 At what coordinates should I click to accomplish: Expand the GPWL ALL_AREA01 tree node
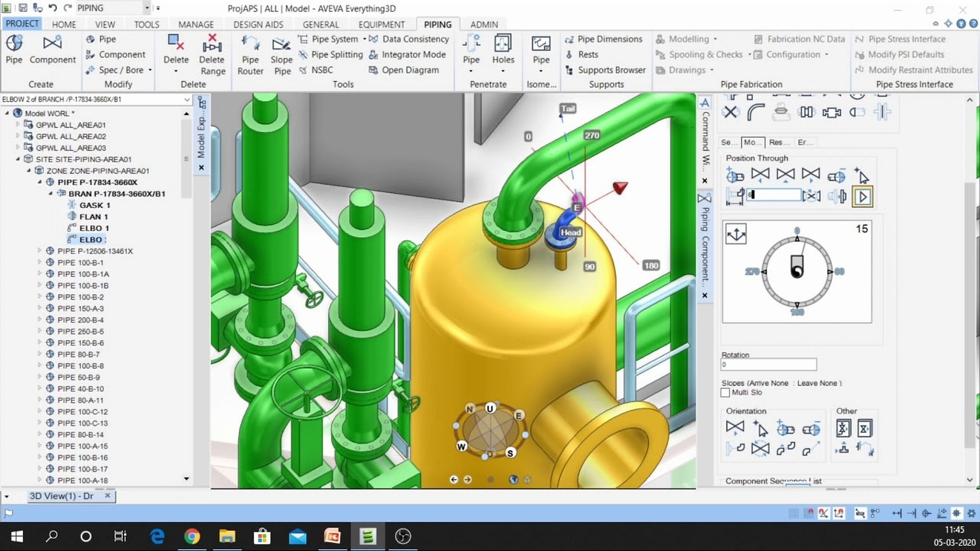[18, 125]
